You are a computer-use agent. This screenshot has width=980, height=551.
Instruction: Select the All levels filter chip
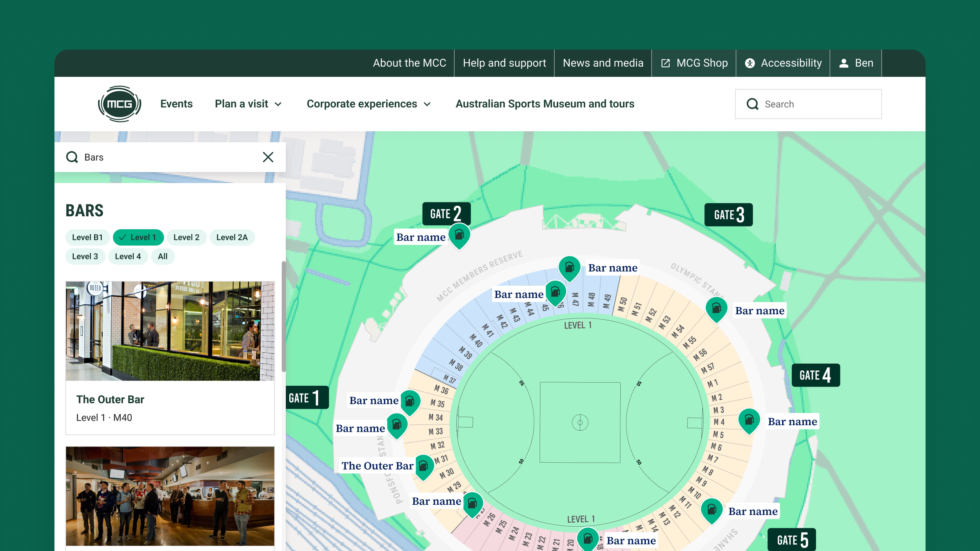tap(162, 257)
